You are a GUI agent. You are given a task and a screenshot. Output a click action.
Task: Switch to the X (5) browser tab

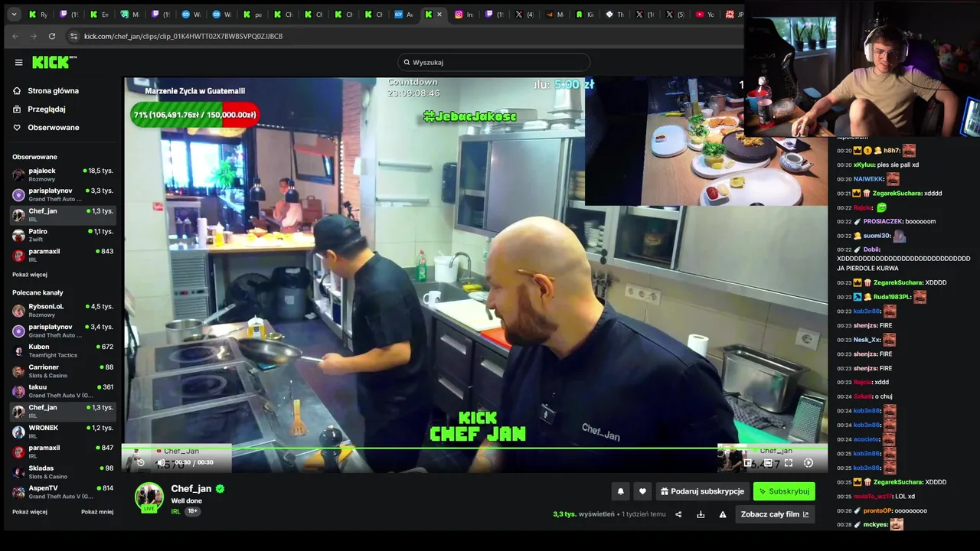point(675,15)
